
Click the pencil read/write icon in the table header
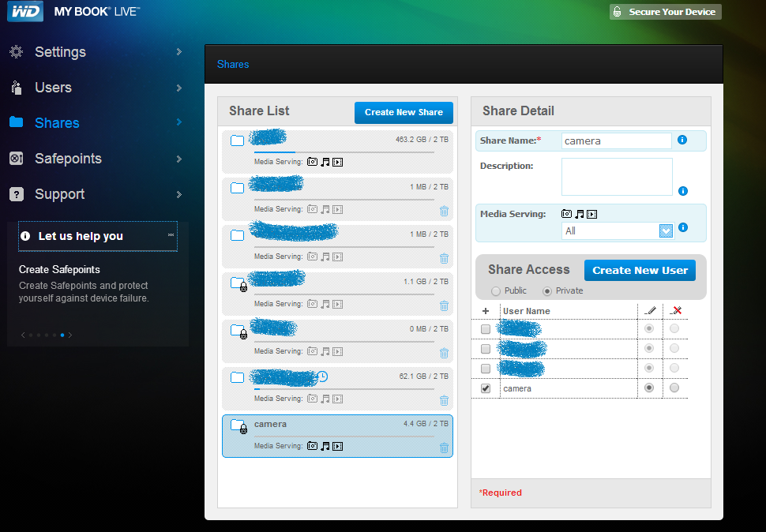[650, 310]
